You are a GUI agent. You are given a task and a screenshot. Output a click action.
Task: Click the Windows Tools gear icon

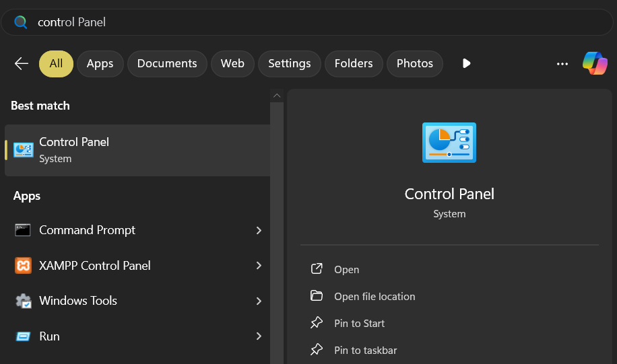pos(23,301)
